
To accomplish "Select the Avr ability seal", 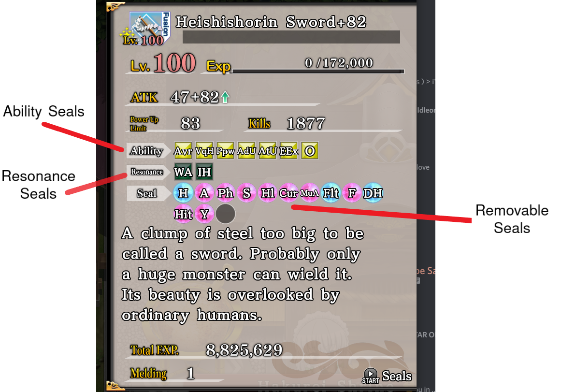I will coord(183,151).
